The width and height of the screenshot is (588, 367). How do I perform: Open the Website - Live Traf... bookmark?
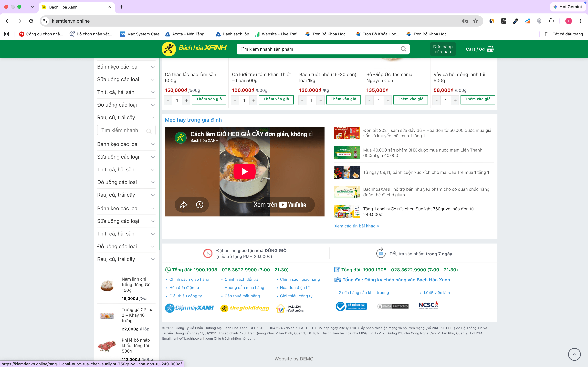click(x=277, y=34)
